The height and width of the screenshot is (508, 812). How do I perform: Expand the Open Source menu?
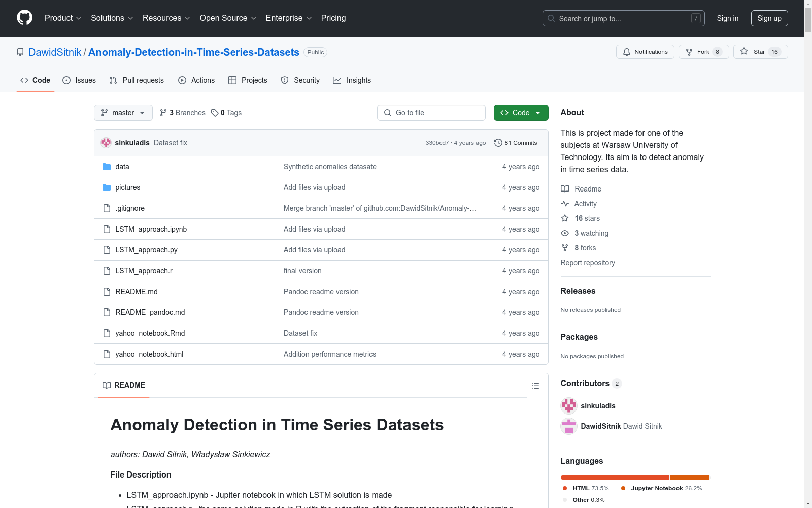coord(228,18)
